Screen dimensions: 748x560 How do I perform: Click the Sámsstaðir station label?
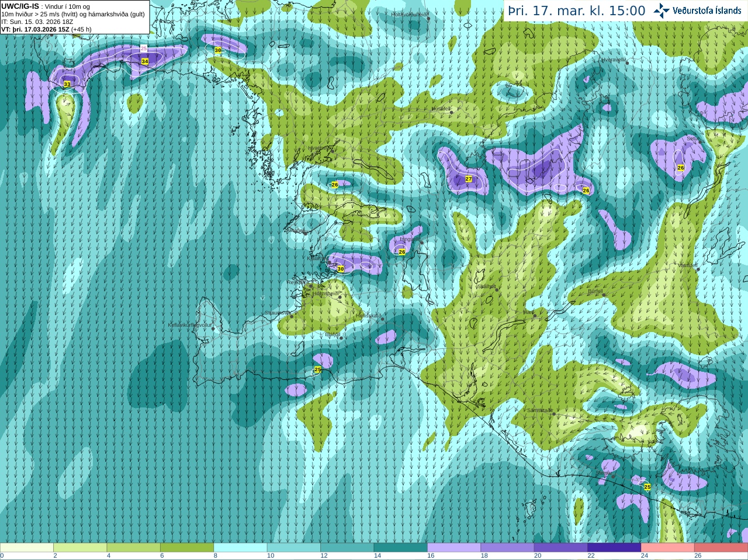point(539,410)
